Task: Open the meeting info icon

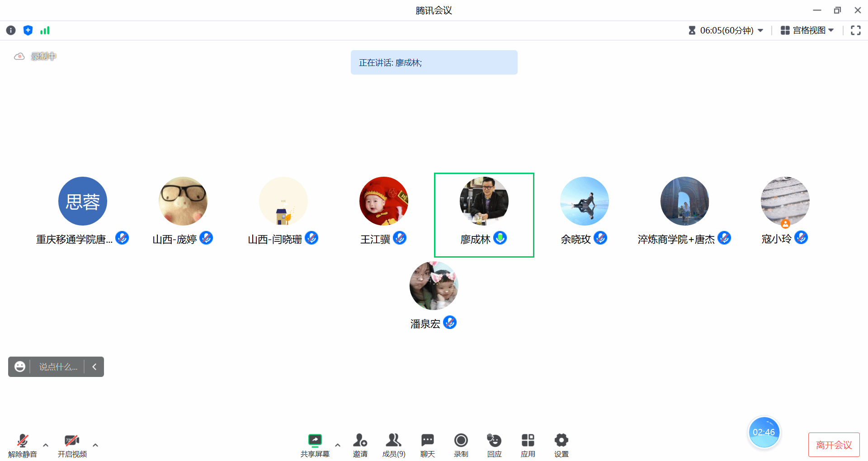Action: click(11, 30)
